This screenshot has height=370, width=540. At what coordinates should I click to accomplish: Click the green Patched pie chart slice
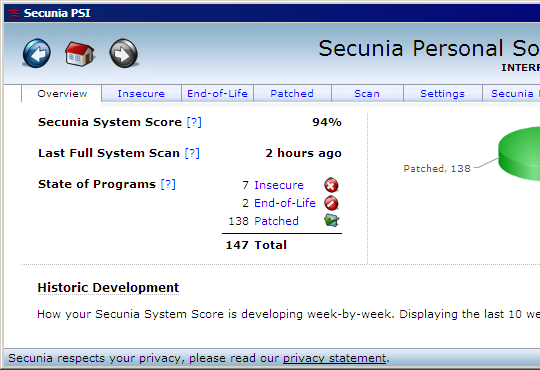(x=520, y=153)
